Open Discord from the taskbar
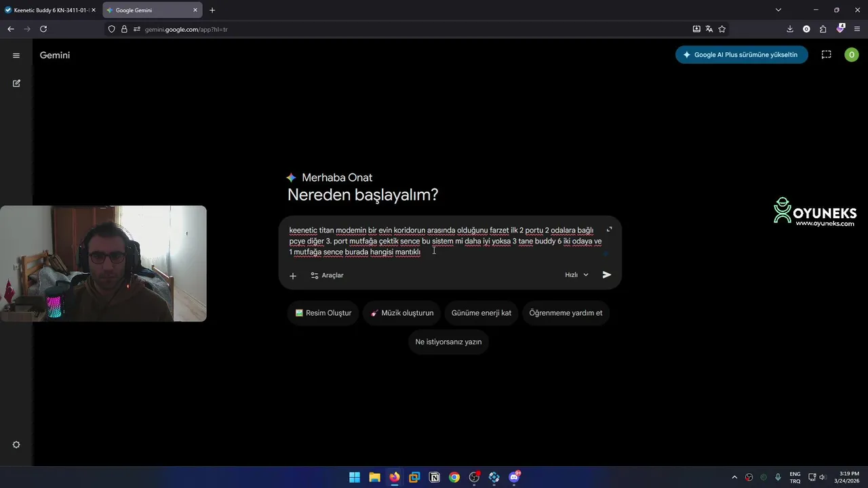Viewport: 868px width, 488px height. [x=514, y=477]
